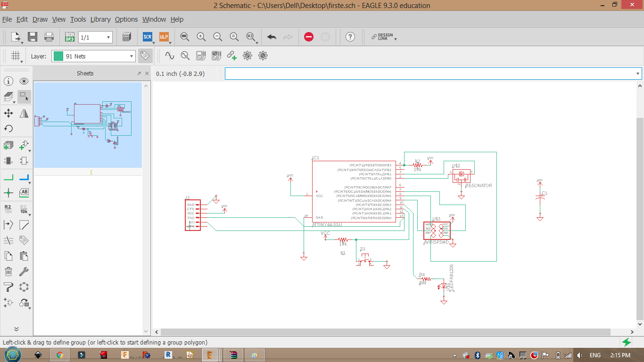
Task: Select the Paste tool
Action: 24,256
